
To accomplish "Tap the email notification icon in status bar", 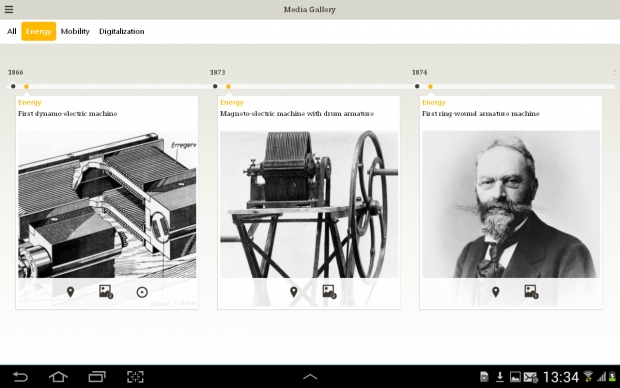I will tap(531, 377).
